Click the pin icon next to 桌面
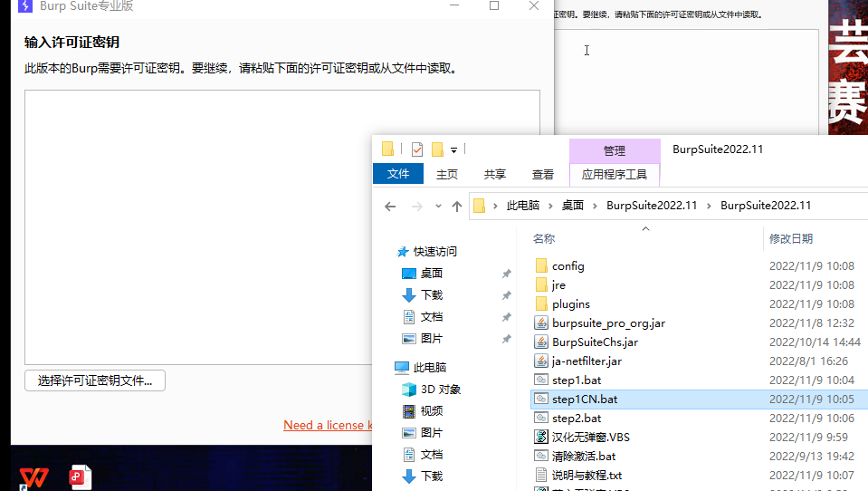This screenshot has width=868, height=491. [507, 274]
